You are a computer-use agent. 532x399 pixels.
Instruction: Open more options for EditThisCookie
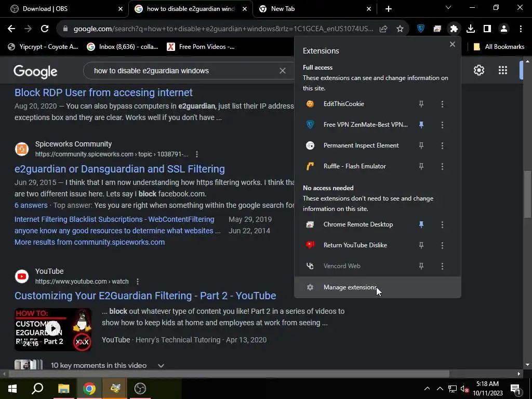442,104
